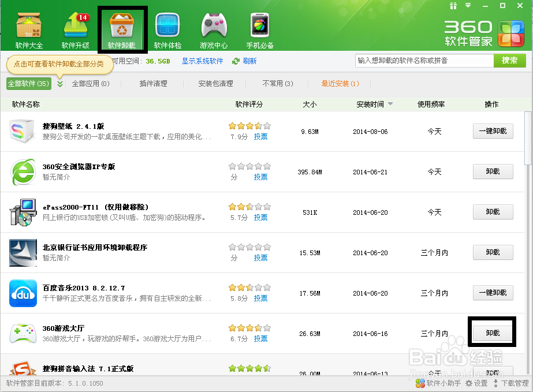Click 显示系统软件 link
Viewport: 533px width, 392px height.
click(x=202, y=61)
